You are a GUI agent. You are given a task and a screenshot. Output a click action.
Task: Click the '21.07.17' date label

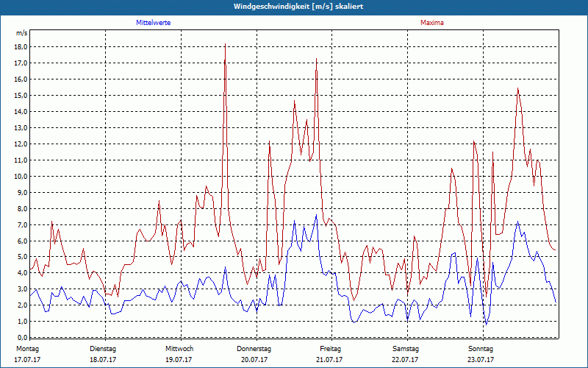point(329,360)
